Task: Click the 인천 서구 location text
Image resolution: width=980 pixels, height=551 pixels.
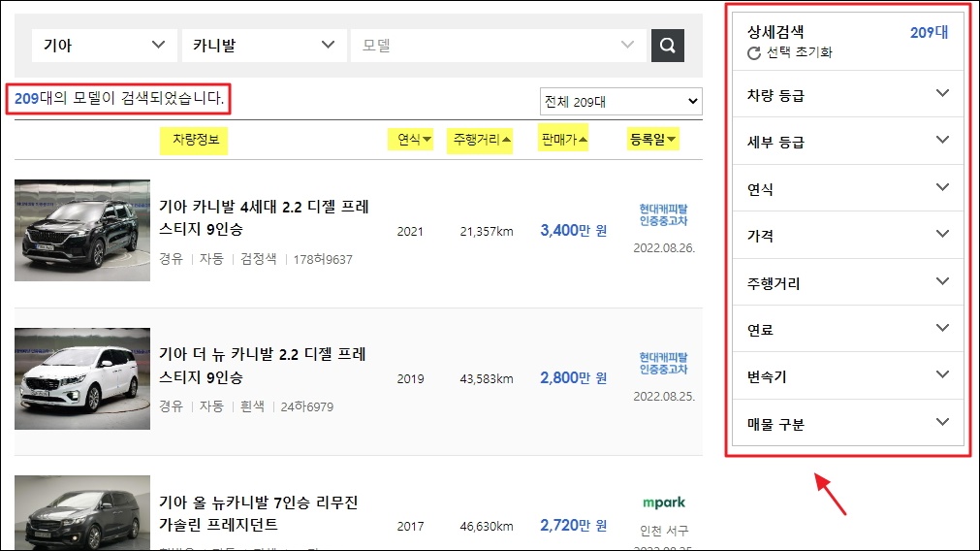Action: click(664, 531)
